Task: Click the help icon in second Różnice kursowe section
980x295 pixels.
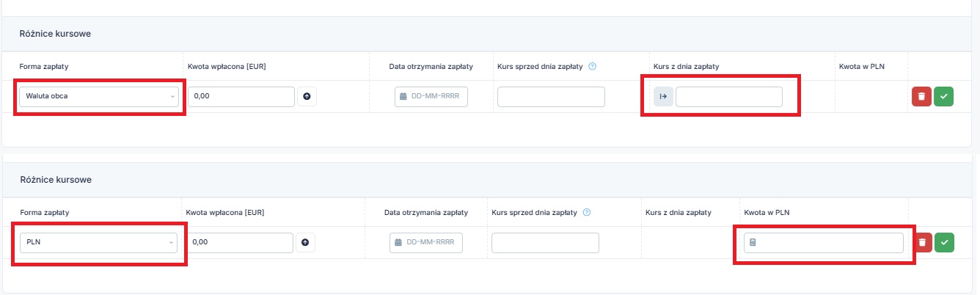Action: pos(587,213)
